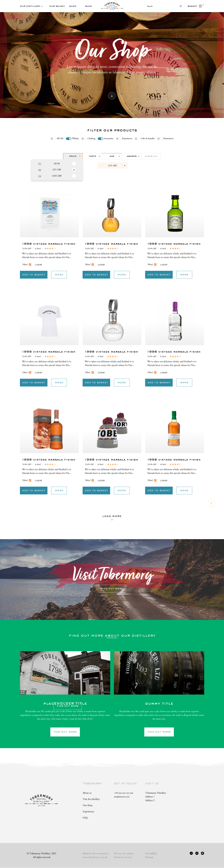Click the Tobermory Distillery logo in header
Image resolution: width=224 pixels, height=868 pixels.
point(112,6)
